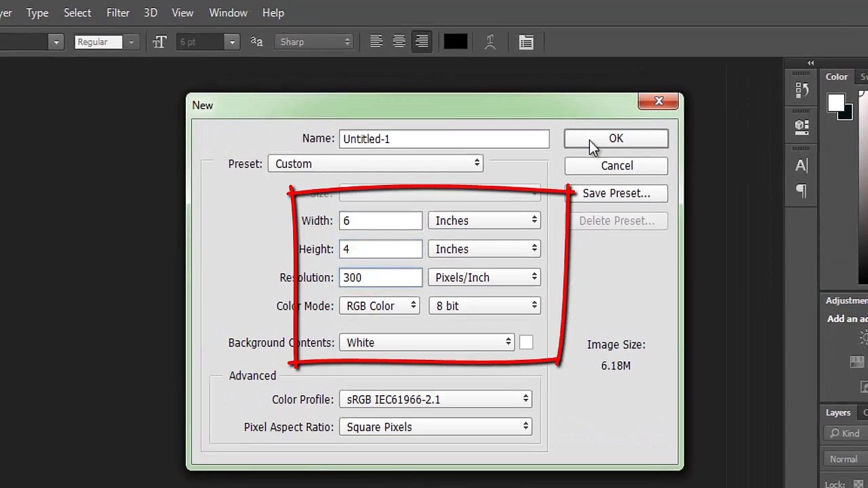Viewport: 868px width, 488px height.
Task: Open the Color Profile sRGB dropdown
Action: [435, 399]
